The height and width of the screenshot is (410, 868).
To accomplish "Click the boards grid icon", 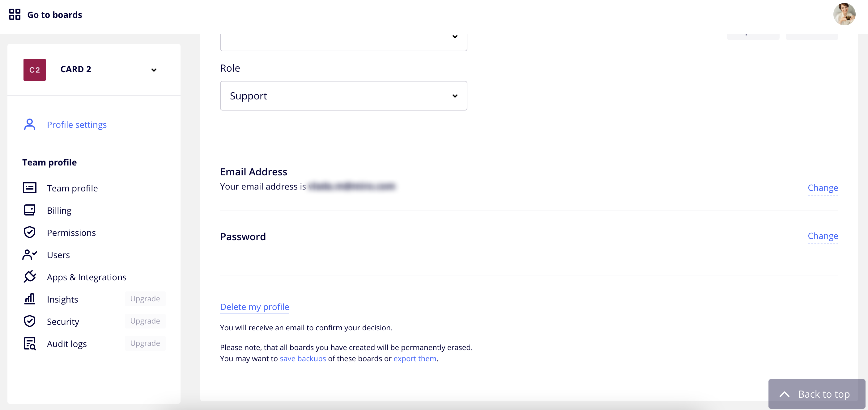I will tap(15, 15).
